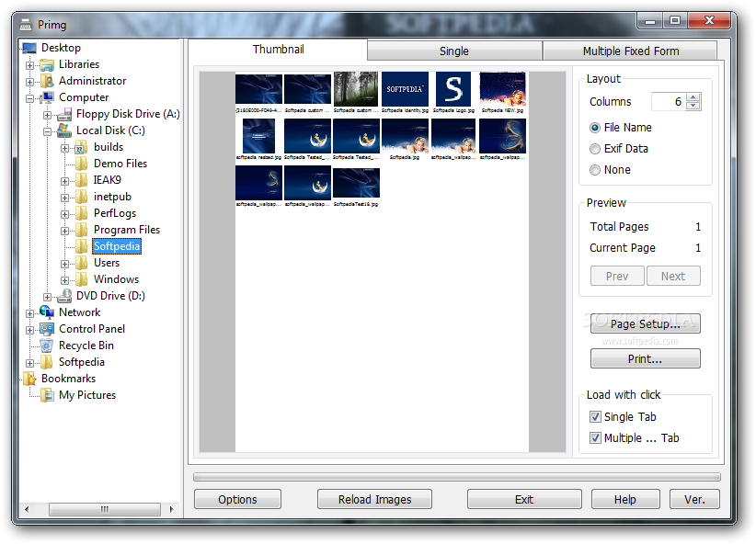Click the Recycle Bin icon

[x=47, y=346]
